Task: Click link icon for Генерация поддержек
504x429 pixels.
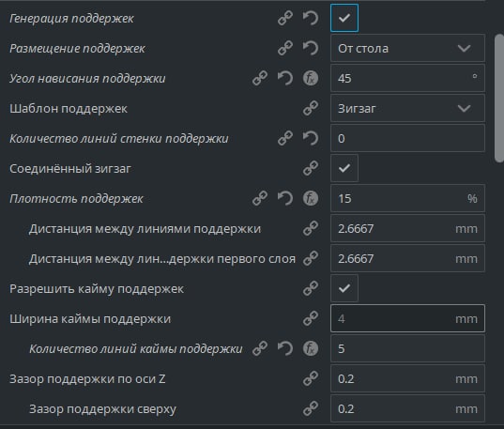Action: coord(285,18)
